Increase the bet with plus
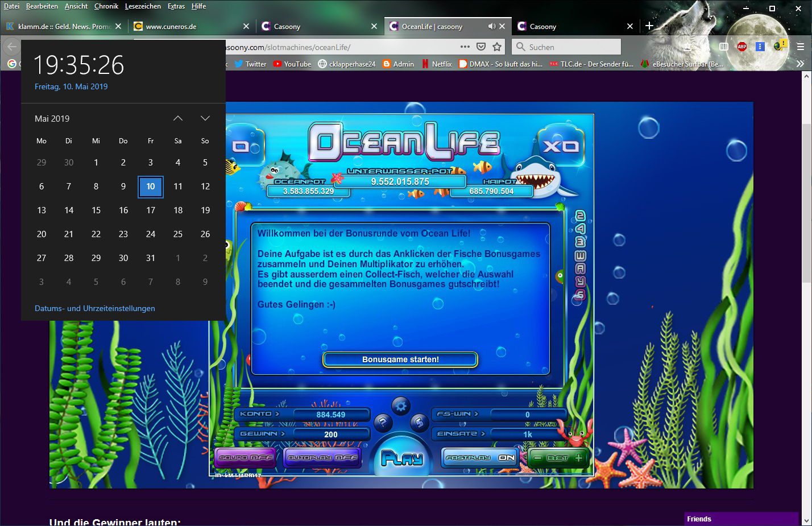 578,458
